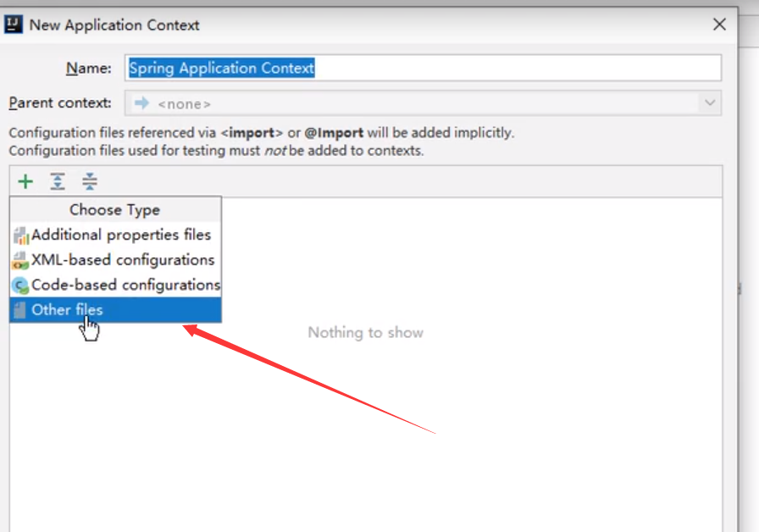Screen dimensions: 759x532
Task: Click the IntelliJ IDEA title bar icon
Action: click(13, 25)
